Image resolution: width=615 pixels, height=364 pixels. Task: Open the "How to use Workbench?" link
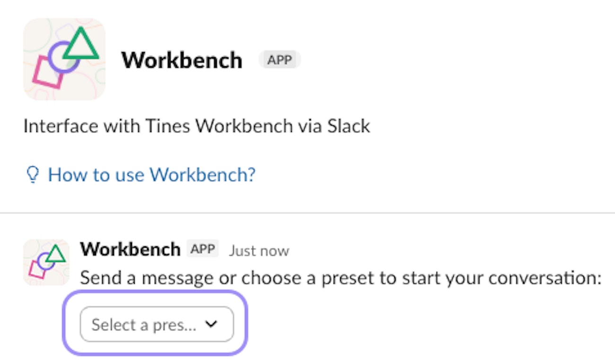tap(151, 175)
